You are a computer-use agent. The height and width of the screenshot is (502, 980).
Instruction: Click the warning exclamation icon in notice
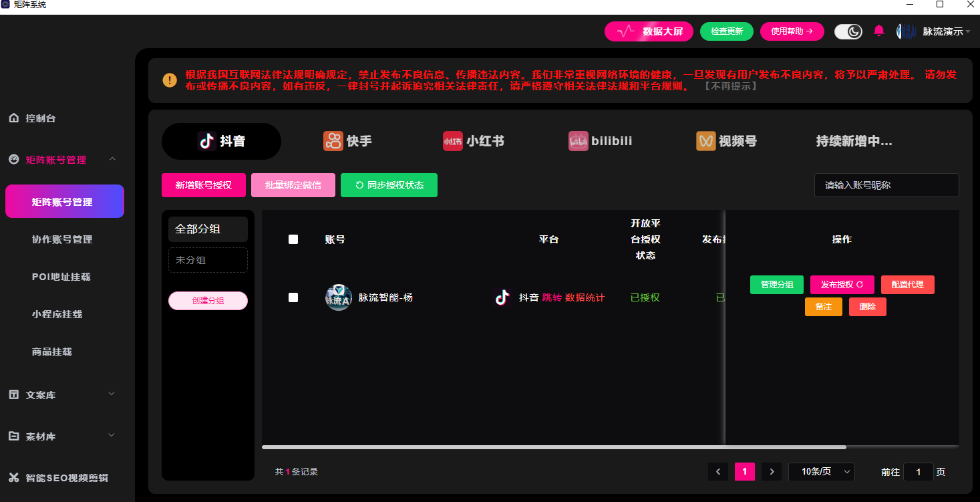pyautogui.click(x=170, y=80)
